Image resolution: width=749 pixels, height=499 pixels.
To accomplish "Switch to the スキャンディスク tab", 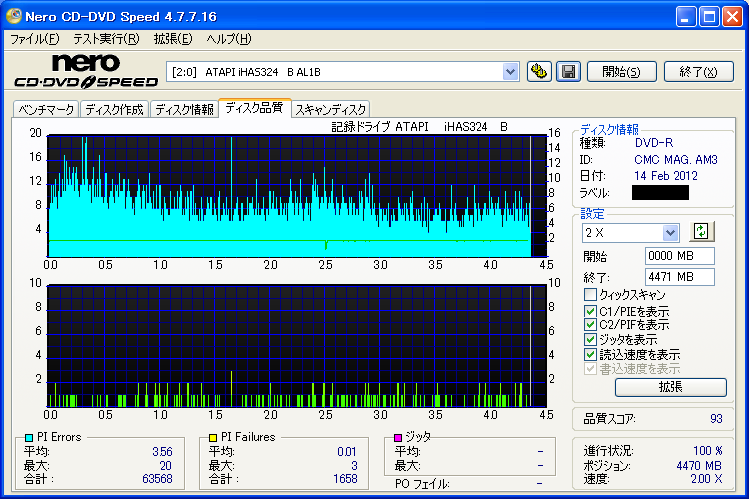I will (x=331, y=109).
